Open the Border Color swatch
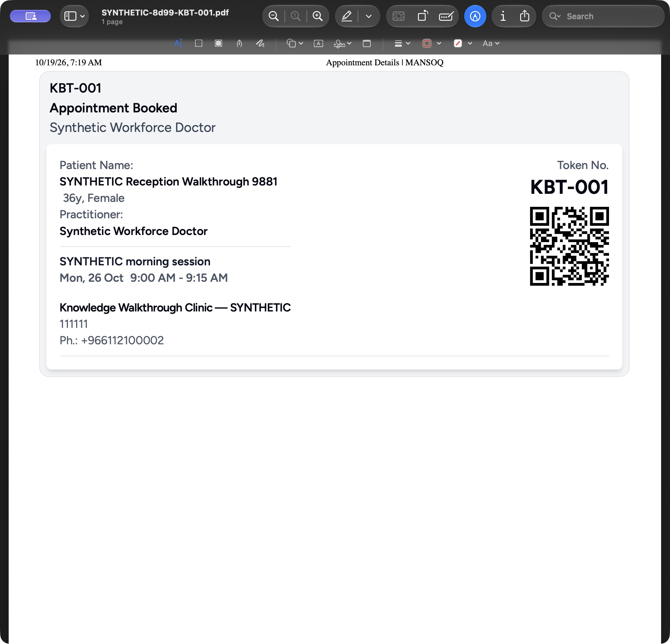Image resolution: width=670 pixels, height=644 pixels. pos(427,43)
